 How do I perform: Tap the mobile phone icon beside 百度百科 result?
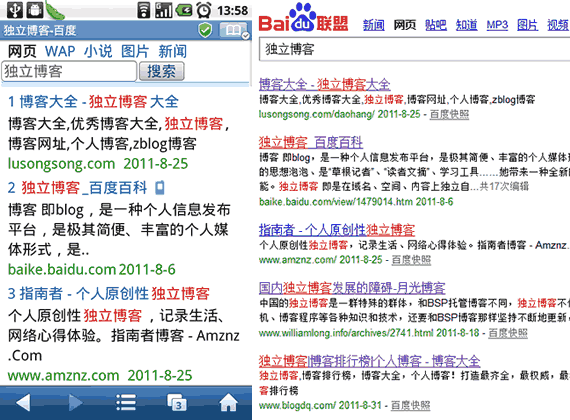[160, 188]
